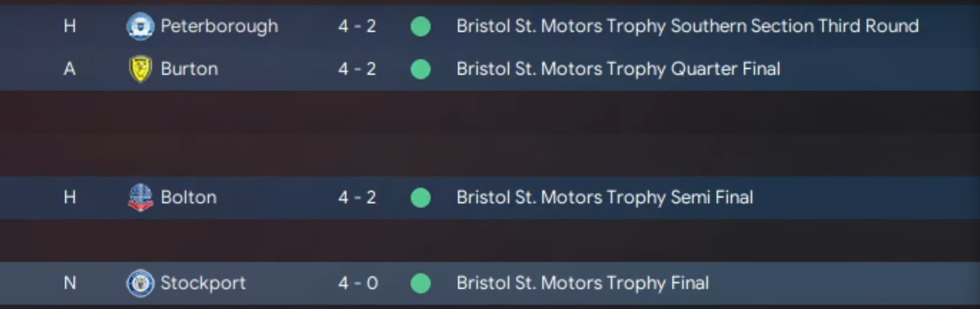The height and width of the screenshot is (309, 980).
Task: Click green win dot beside Stockport score
Action: pyautogui.click(x=421, y=283)
